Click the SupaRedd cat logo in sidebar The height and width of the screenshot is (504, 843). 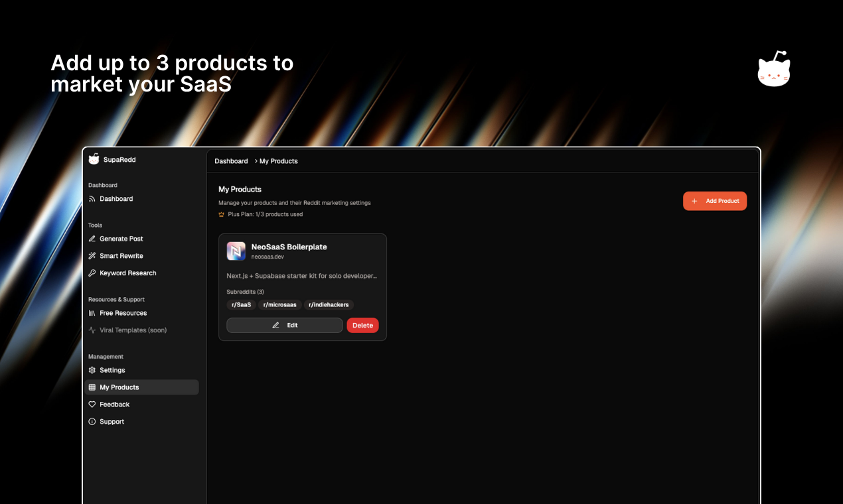[94, 160]
